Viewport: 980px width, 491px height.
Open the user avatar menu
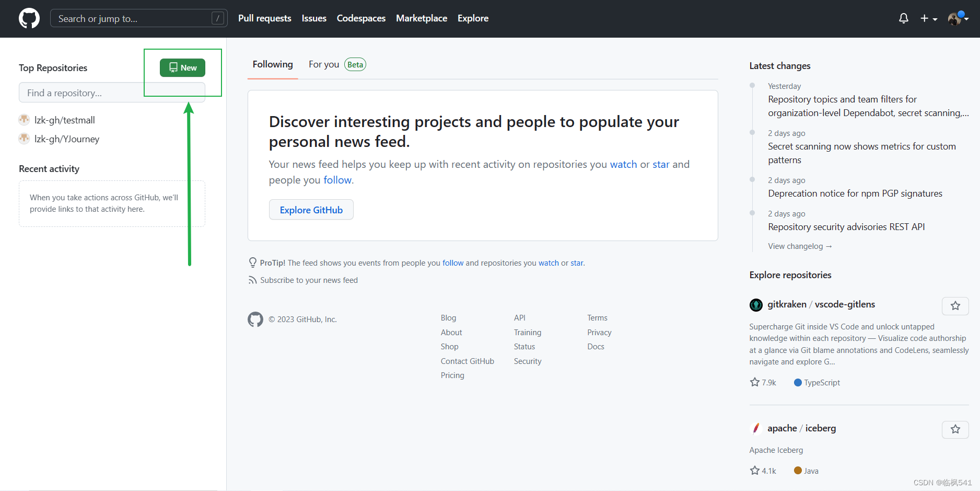[x=958, y=18]
